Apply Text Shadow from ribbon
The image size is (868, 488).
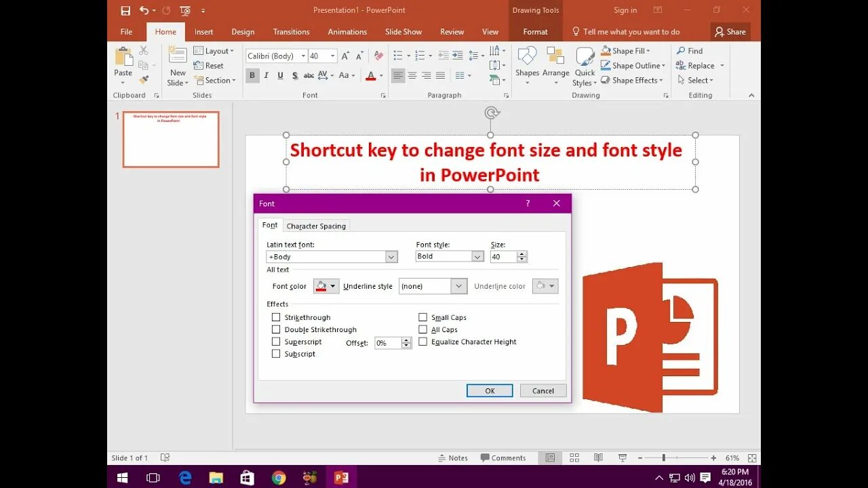click(x=294, y=76)
